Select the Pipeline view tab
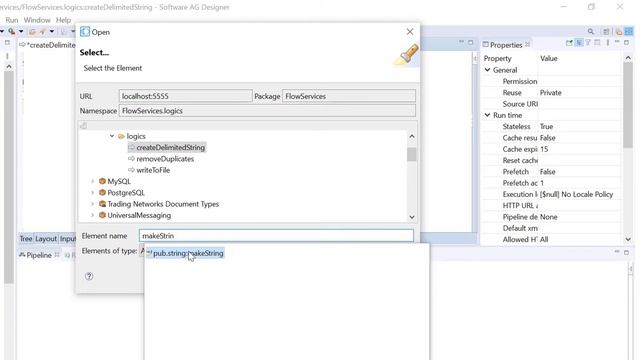 [x=39, y=255]
